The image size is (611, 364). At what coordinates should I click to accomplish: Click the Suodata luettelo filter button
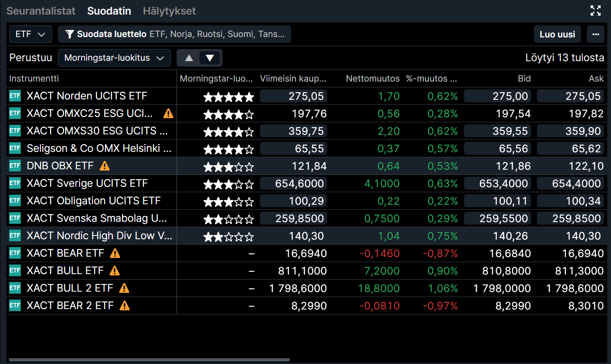click(x=175, y=34)
